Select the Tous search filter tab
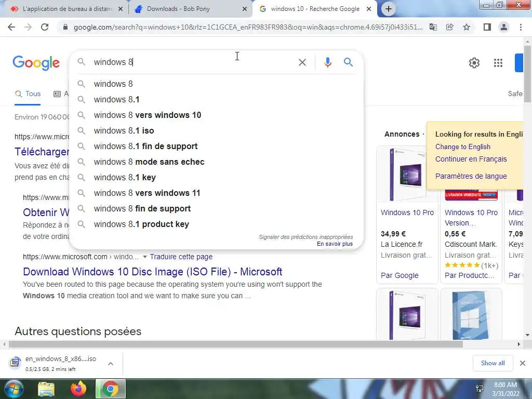The width and height of the screenshot is (532, 399). click(x=28, y=94)
